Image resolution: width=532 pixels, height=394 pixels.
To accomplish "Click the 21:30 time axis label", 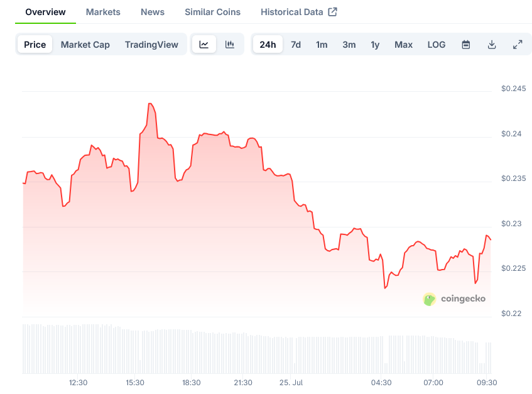I will point(243,383).
